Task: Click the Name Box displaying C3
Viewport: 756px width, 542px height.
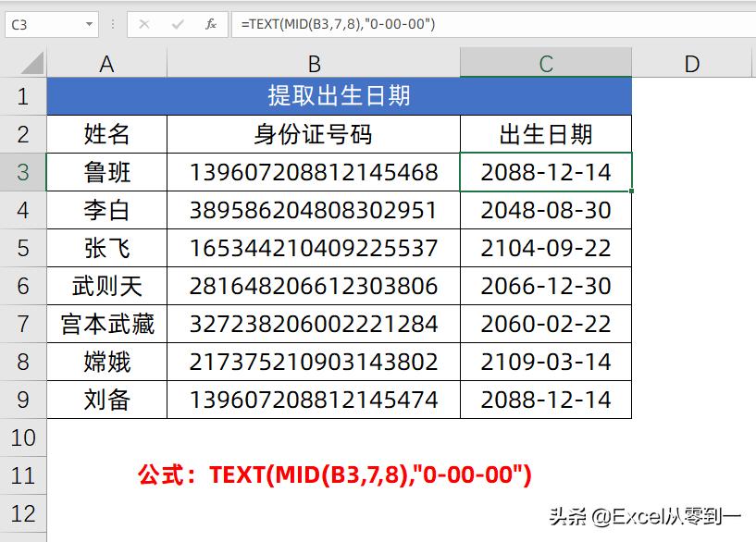Action: [x=42, y=26]
